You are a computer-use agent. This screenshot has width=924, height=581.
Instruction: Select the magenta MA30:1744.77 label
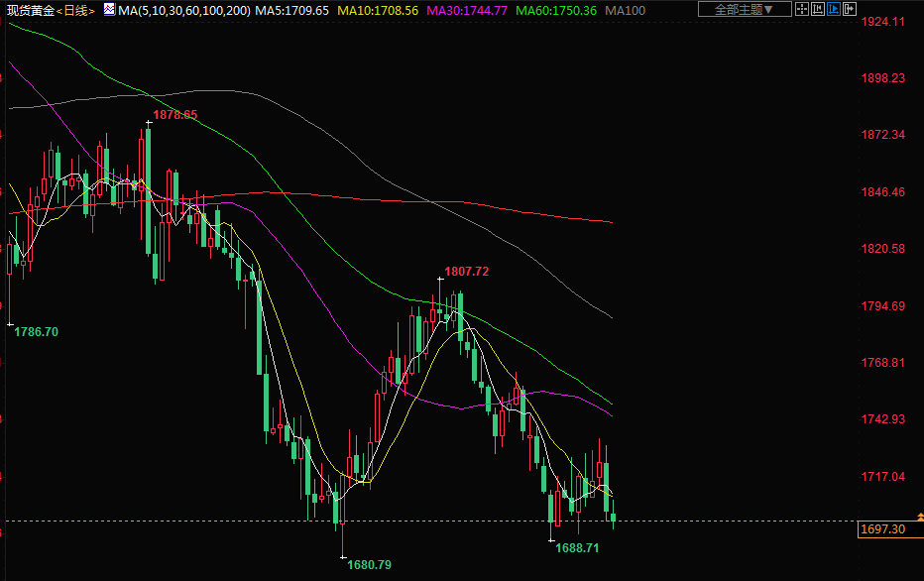467,10
